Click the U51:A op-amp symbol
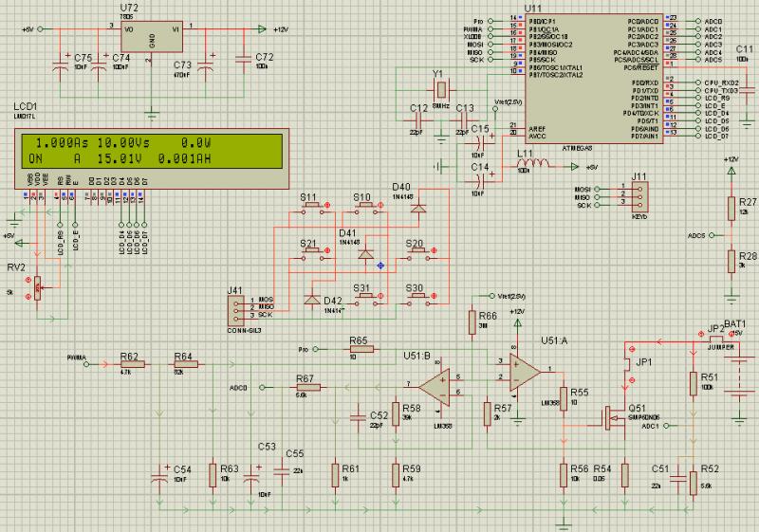 point(524,371)
